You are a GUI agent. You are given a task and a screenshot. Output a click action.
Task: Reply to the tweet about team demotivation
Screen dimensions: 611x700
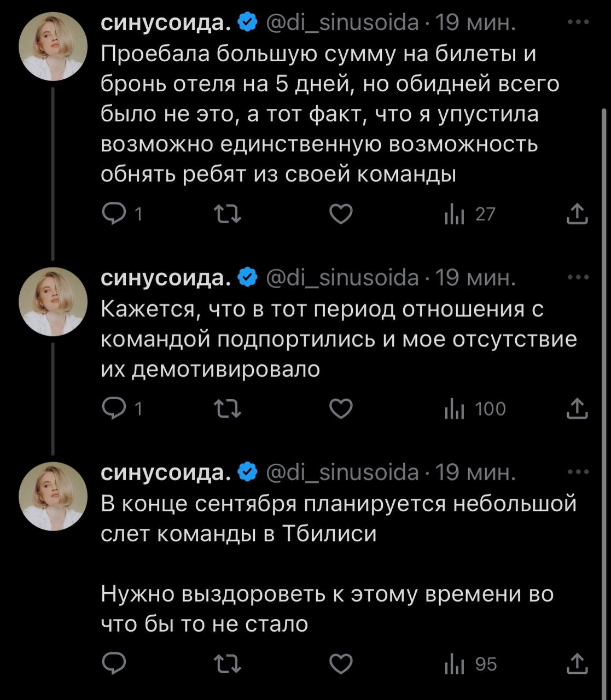(114, 409)
